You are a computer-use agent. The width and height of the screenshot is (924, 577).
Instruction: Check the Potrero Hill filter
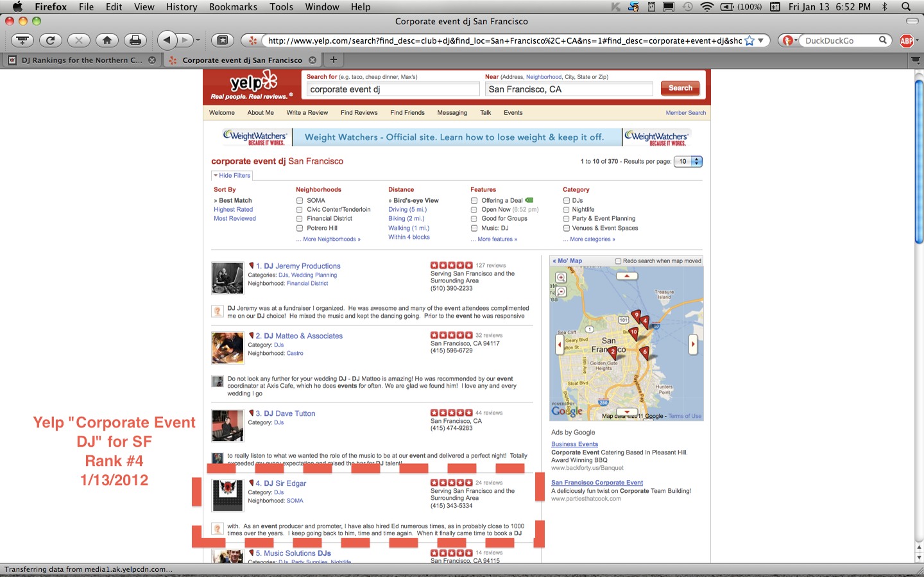click(x=300, y=228)
